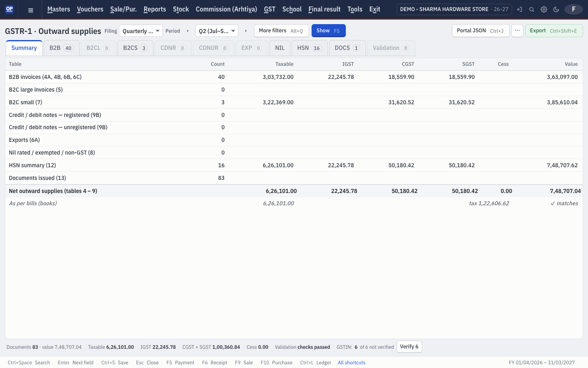Viewport: 588px width, 368px height.
Task: Open the Reports menu
Action: coord(155,9)
